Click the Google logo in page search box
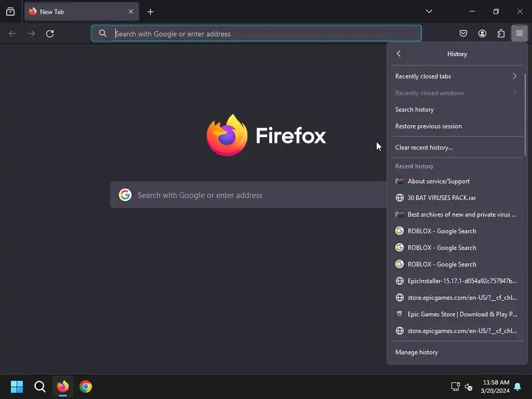 point(125,195)
